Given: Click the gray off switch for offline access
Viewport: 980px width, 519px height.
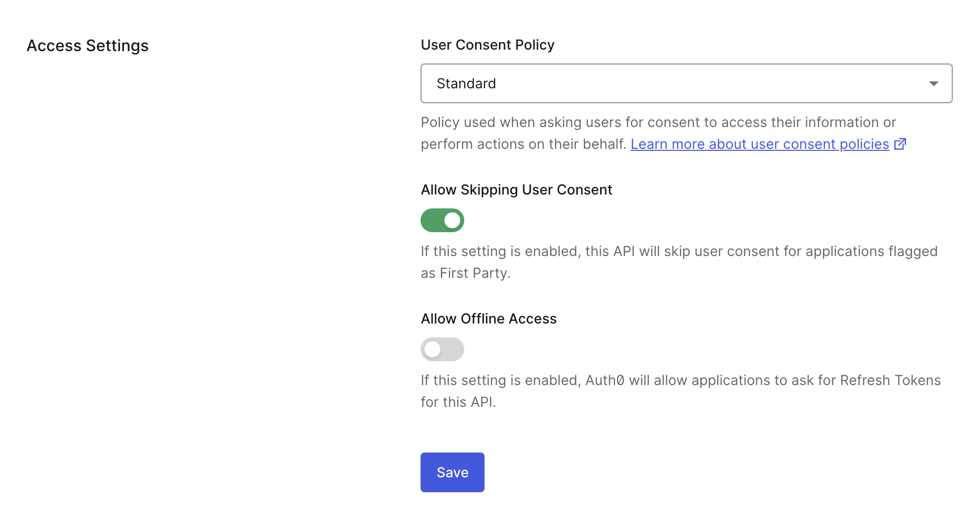Looking at the screenshot, I should click(x=442, y=349).
